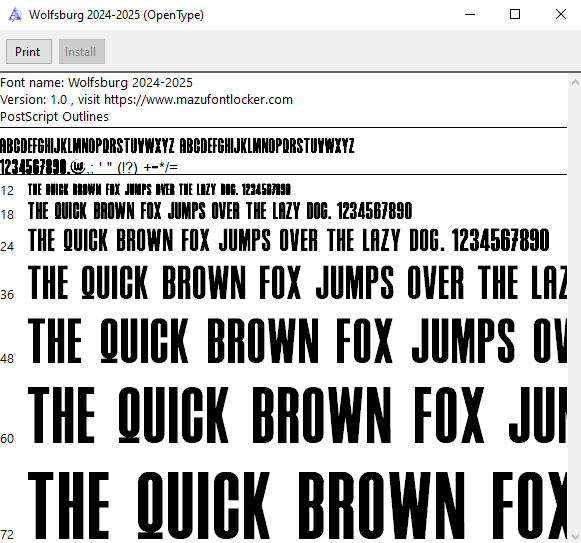
Task: Minimize the font viewer window
Action: point(470,15)
